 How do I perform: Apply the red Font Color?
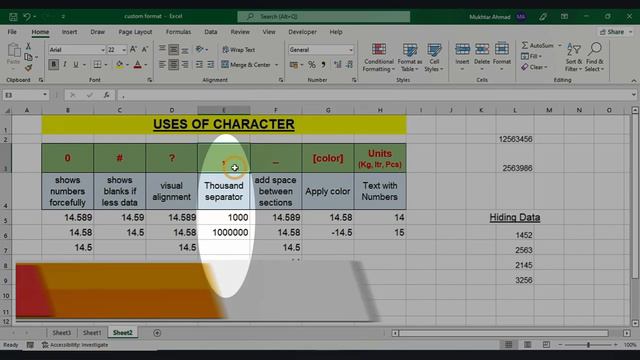click(138, 64)
